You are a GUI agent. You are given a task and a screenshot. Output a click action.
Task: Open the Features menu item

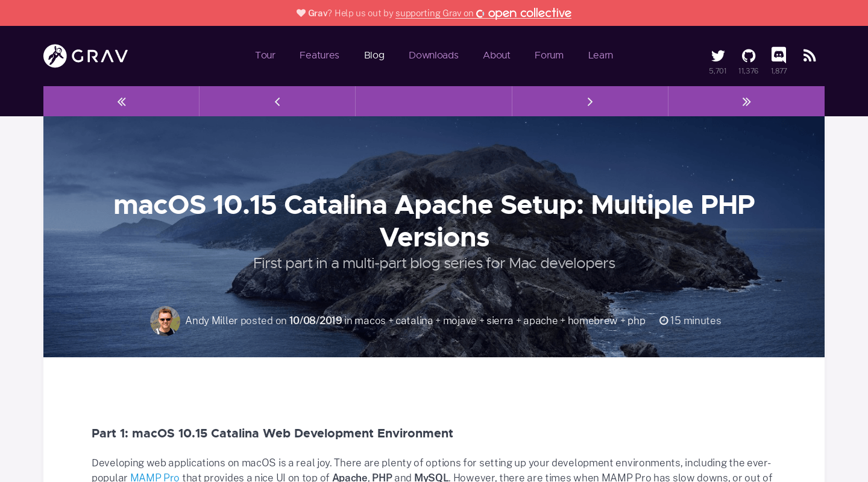(319, 55)
